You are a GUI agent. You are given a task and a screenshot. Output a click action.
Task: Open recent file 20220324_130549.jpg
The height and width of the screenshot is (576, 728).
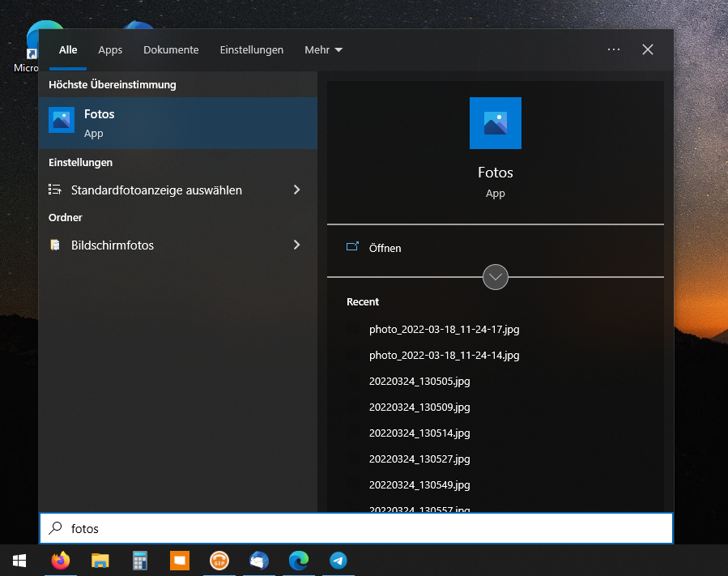coord(419,485)
